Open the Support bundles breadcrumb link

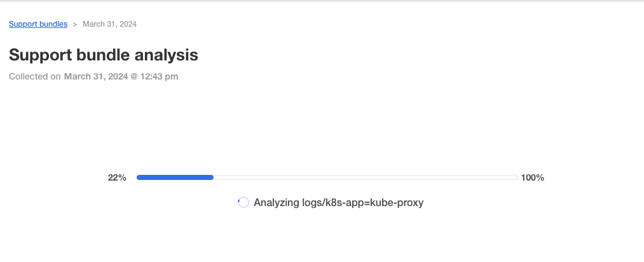pyautogui.click(x=38, y=24)
